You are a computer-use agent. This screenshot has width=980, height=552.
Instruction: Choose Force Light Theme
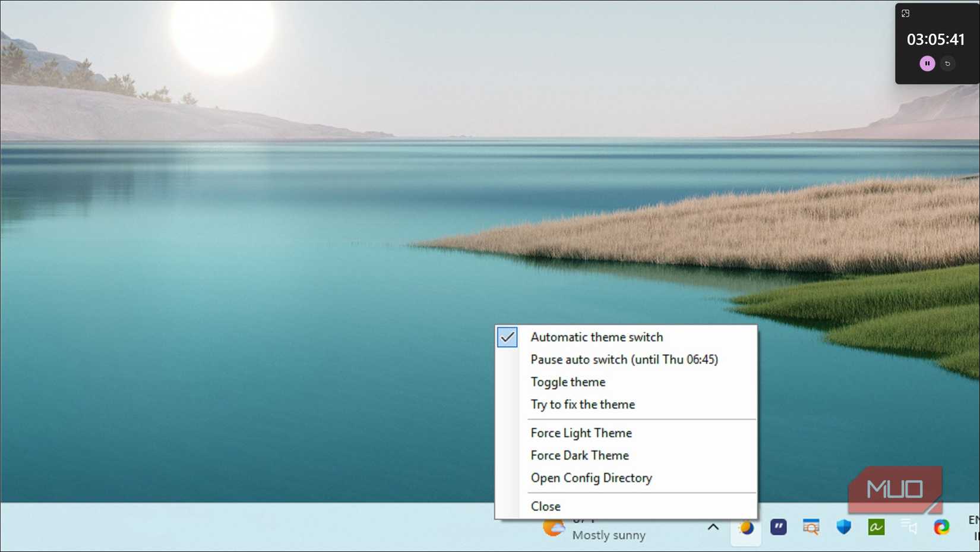581,433
